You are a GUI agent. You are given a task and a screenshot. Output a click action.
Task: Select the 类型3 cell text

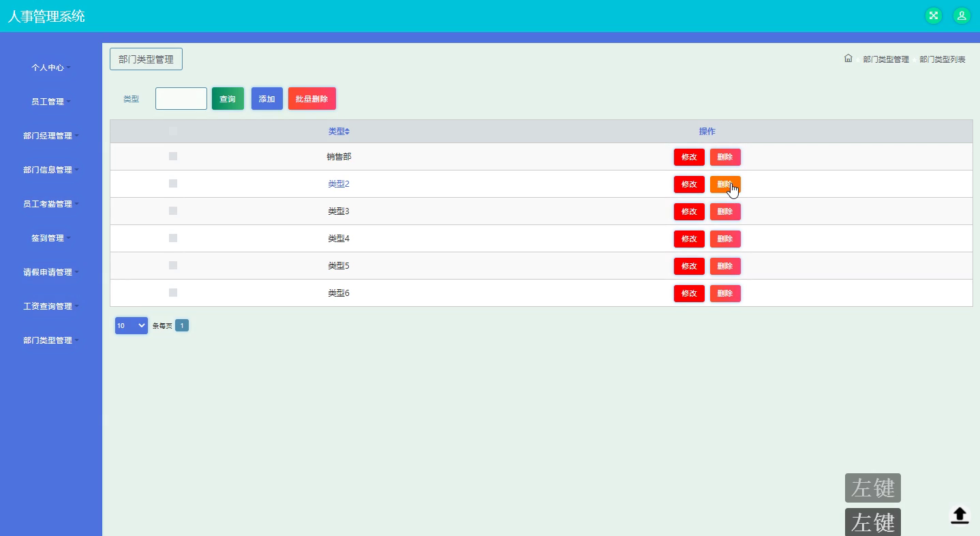pos(339,211)
